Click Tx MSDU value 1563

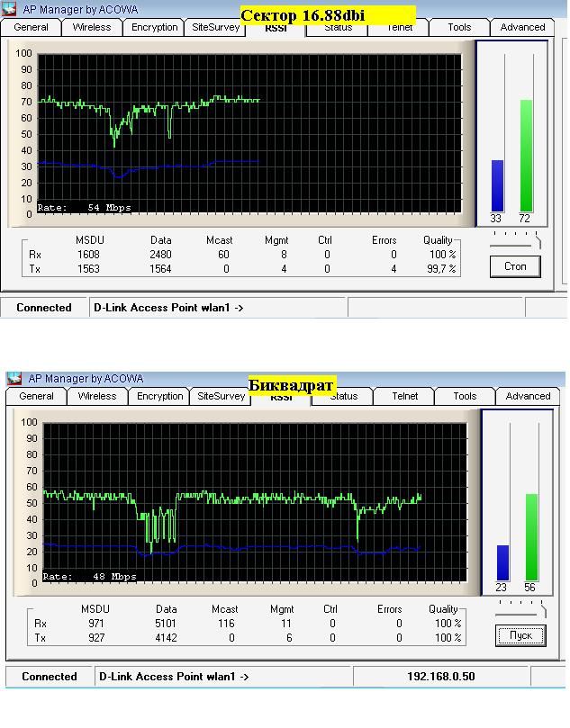pyautogui.click(x=88, y=269)
